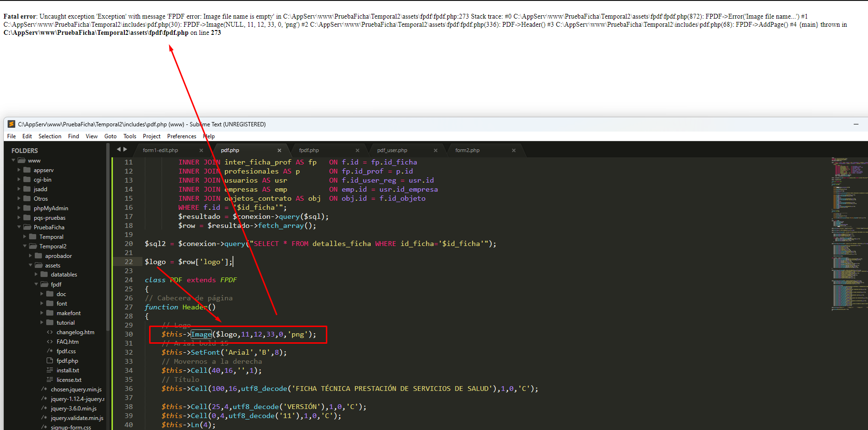
Task: Close the fpdf.php tab
Action: (357, 150)
